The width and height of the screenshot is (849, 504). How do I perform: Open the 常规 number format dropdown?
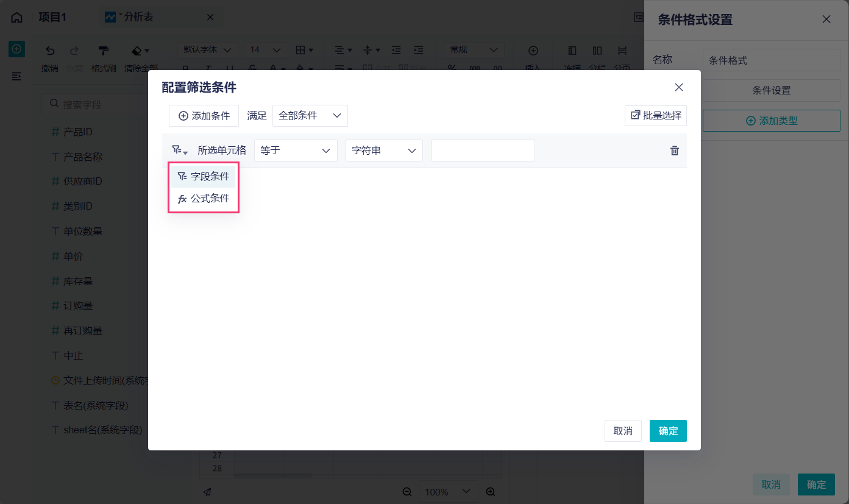pos(474,50)
